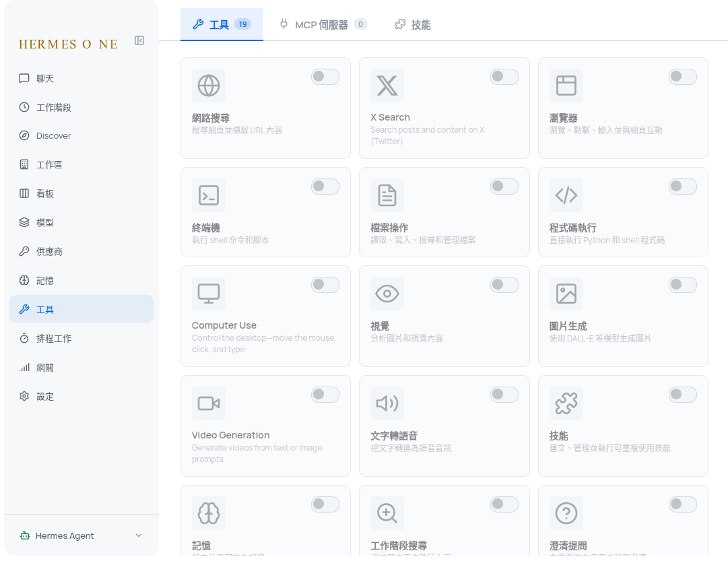This screenshot has width=728, height=561.
Task: Click the '執行 shell 命令和腳本' description
Action: point(230,240)
